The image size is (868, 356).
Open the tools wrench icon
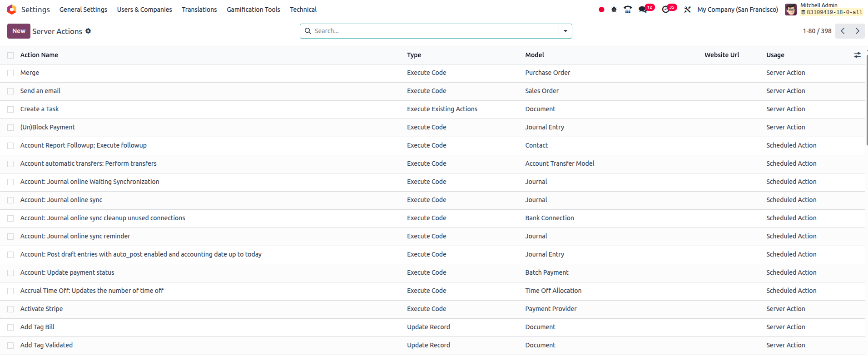(687, 10)
